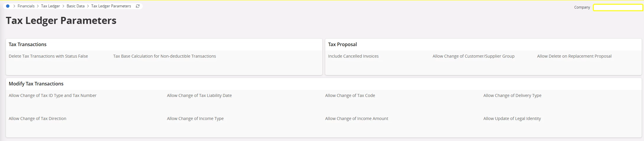Click the Allow Change of Tax Liability Date label
644x141 pixels.
coord(199,95)
